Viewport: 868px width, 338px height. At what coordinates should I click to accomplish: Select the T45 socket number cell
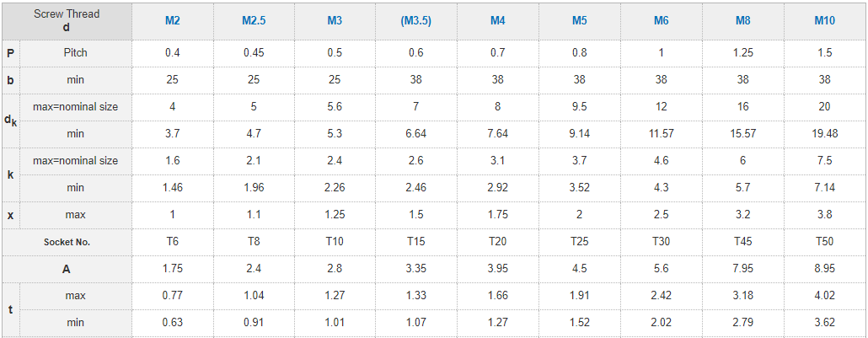(x=742, y=242)
